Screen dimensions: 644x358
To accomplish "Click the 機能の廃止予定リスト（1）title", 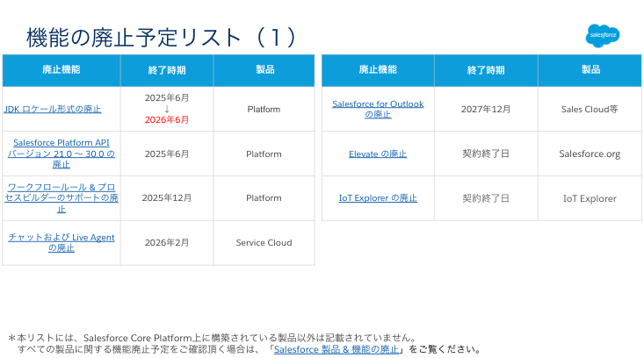I will coord(162,38).
